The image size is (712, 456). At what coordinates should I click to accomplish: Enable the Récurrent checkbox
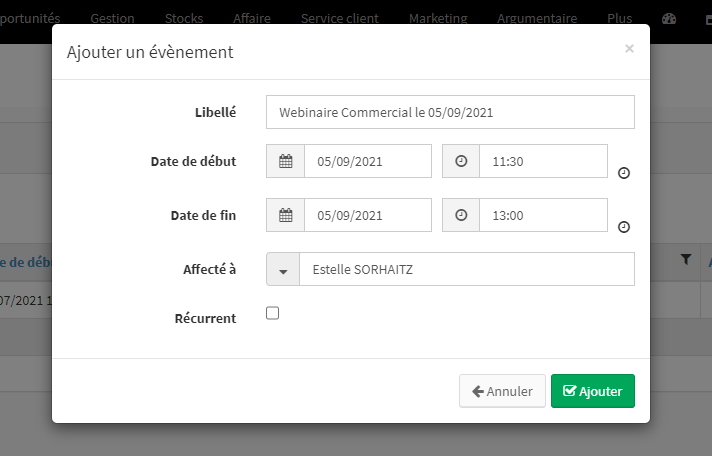tap(272, 313)
